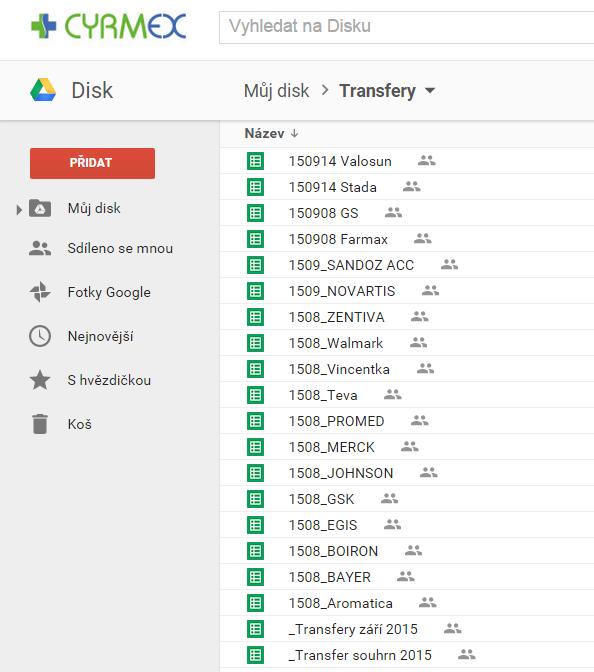The width and height of the screenshot is (594, 672).
Task: Select the file name 1508_EGIS
Action: point(323,525)
